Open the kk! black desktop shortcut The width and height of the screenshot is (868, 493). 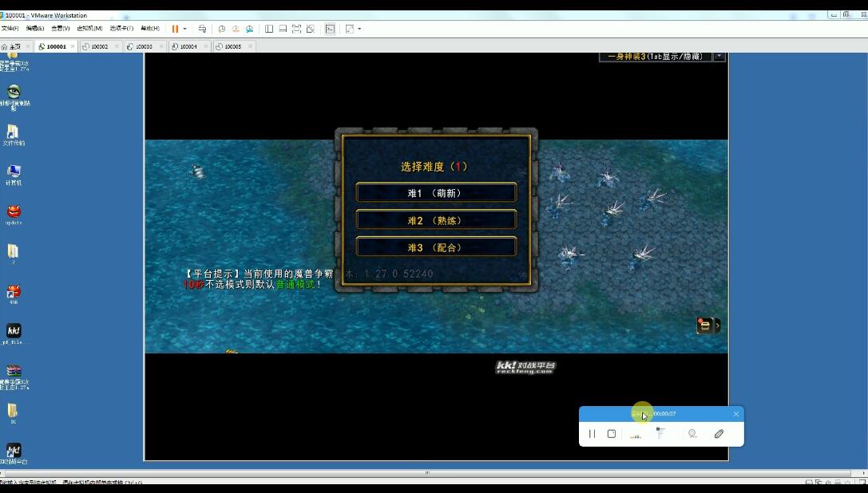14,334
